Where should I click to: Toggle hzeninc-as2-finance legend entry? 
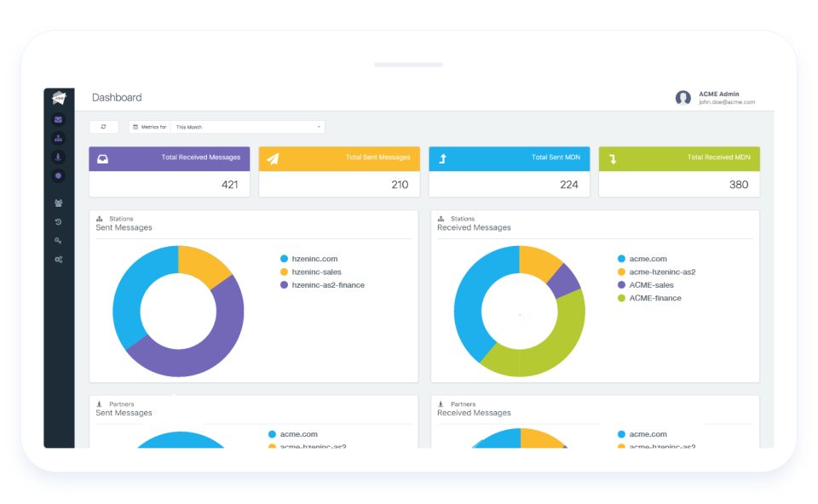(328, 284)
